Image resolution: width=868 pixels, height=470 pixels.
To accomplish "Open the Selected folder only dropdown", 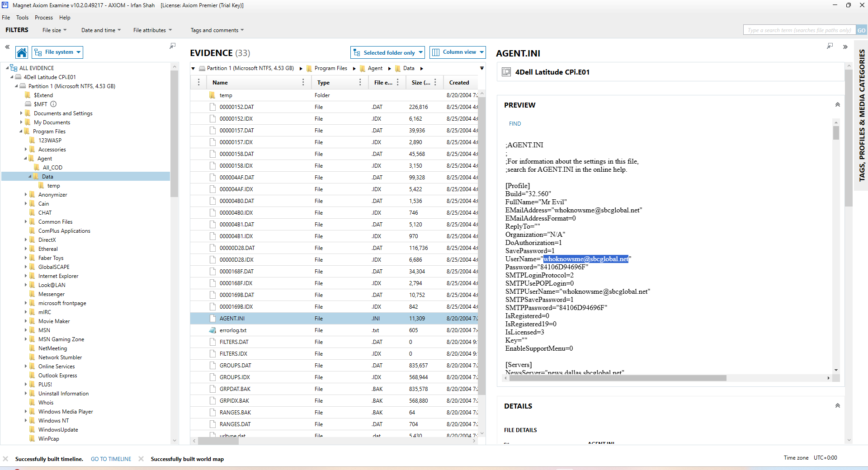I will tap(387, 52).
